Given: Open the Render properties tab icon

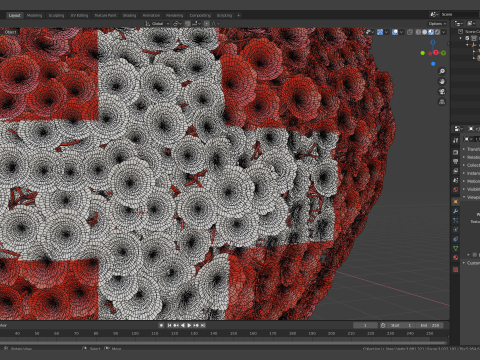Looking at the screenshot, I should (x=455, y=152).
